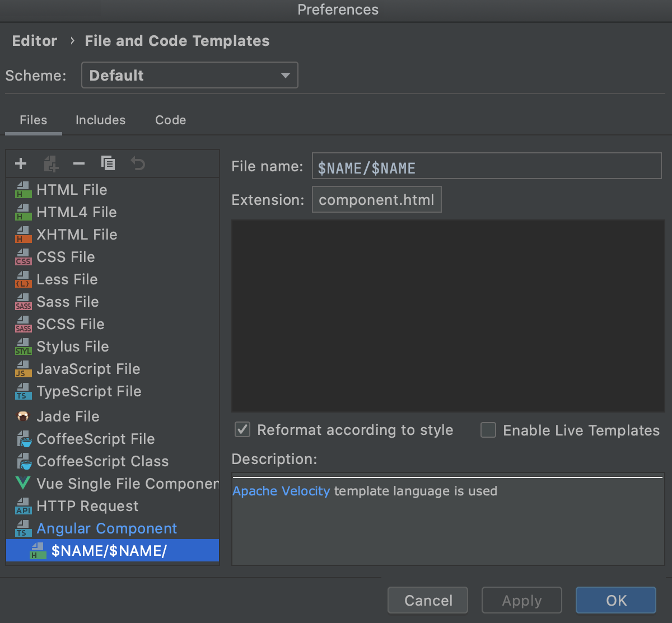This screenshot has width=672, height=623.
Task: Open the Apache Velocity link
Action: coord(281,491)
